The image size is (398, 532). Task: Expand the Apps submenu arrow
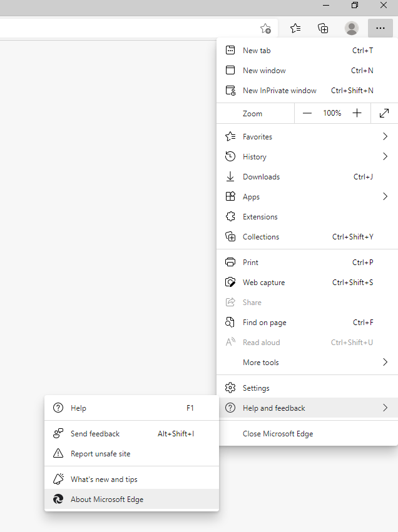click(385, 196)
